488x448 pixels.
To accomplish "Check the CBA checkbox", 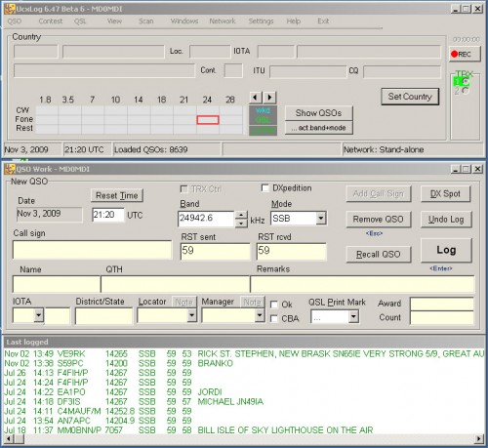I will click(274, 318).
